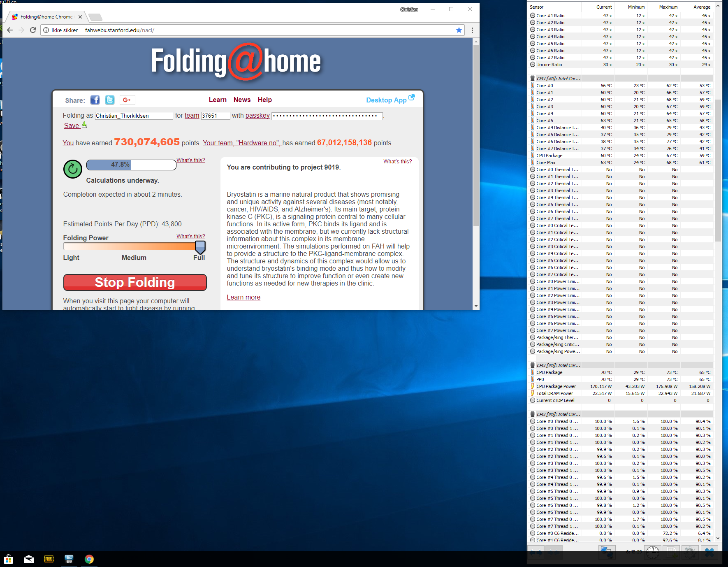Open Mail from taskbar
728x567 pixels.
[x=29, y=559]
